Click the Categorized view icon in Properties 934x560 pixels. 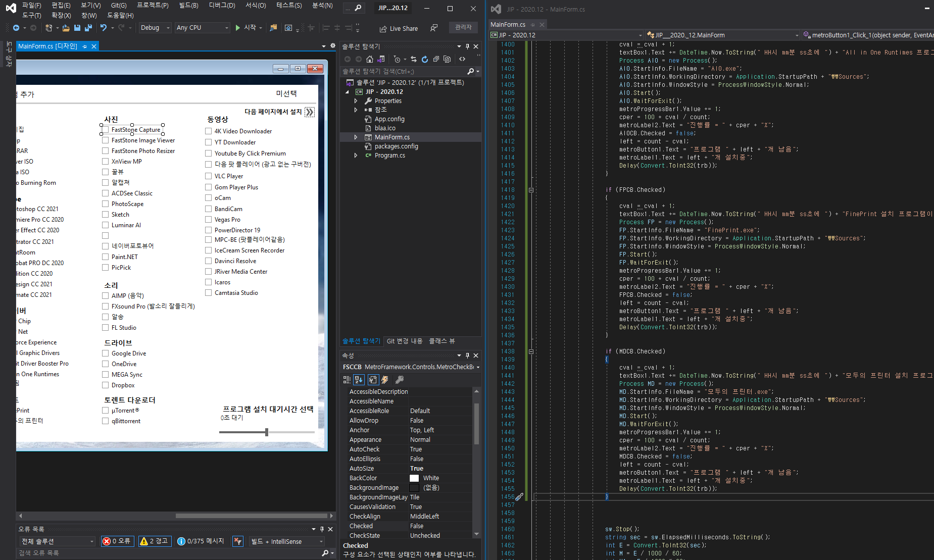pos(347,380)
